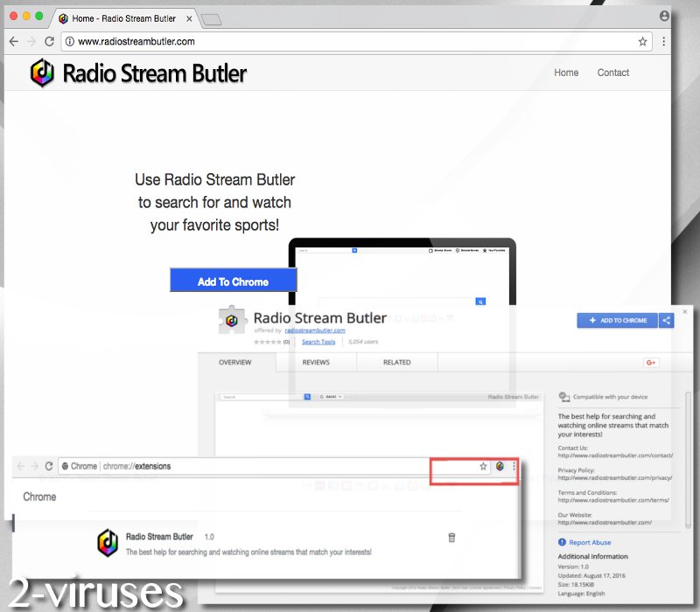
Task: Toggle the bookmark star in the address bar
Action: point(643,41)
